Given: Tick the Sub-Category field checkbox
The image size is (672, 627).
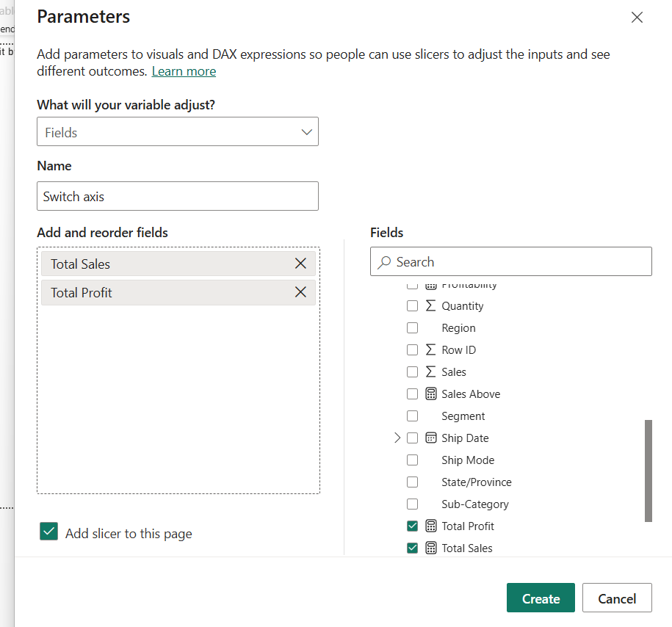Looking at the screenshot, I should coord(412,504).
